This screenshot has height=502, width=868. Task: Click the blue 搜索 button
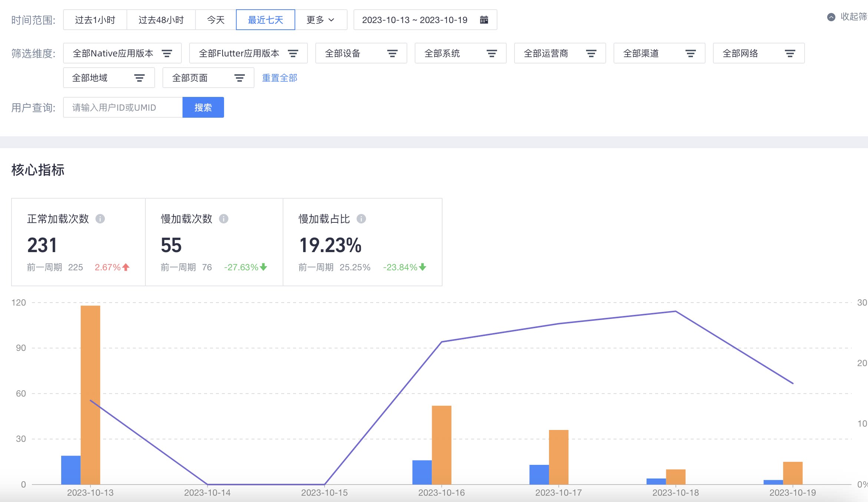coord(203,107)
